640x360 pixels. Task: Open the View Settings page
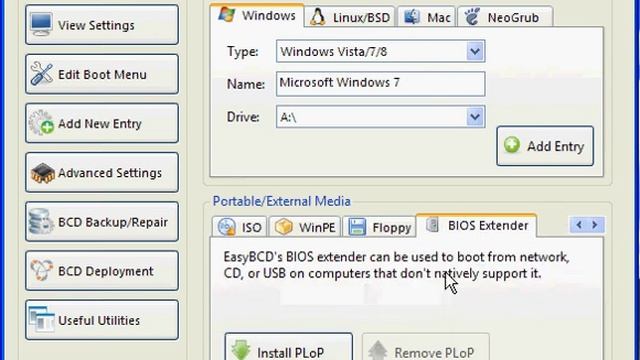[102, 25]
